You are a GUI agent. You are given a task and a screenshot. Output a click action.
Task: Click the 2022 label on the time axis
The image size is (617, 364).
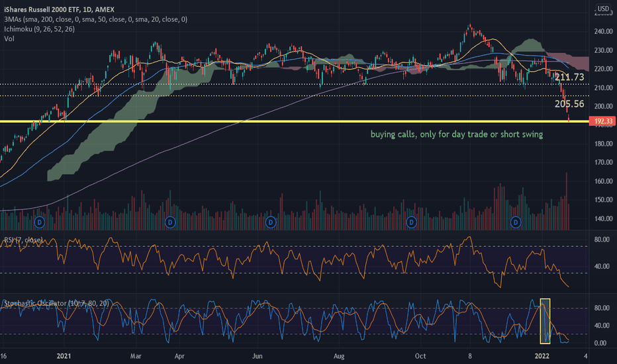542,356
